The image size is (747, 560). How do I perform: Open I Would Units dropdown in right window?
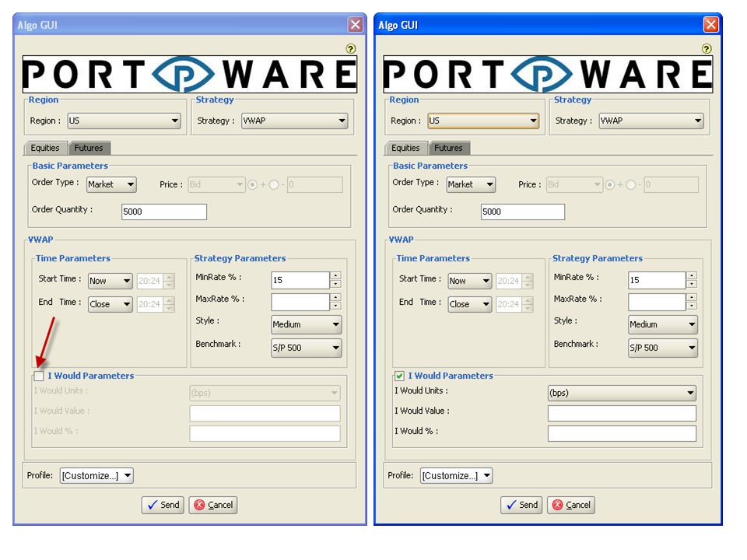click(622, 394)
